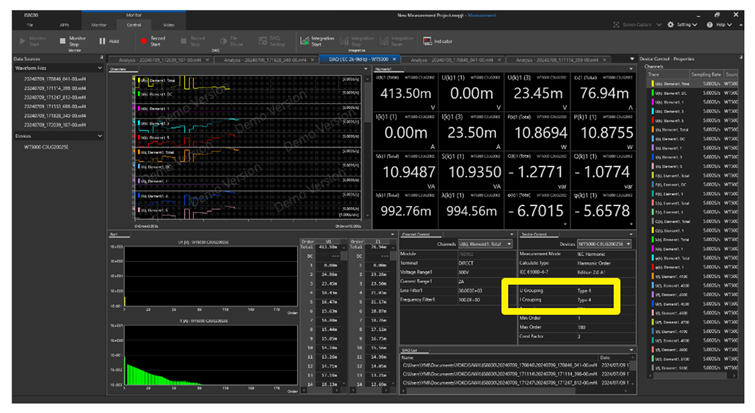
Task: Select waveform file 20240709_170846_041-00.mf4
Action: pos(55,78)
